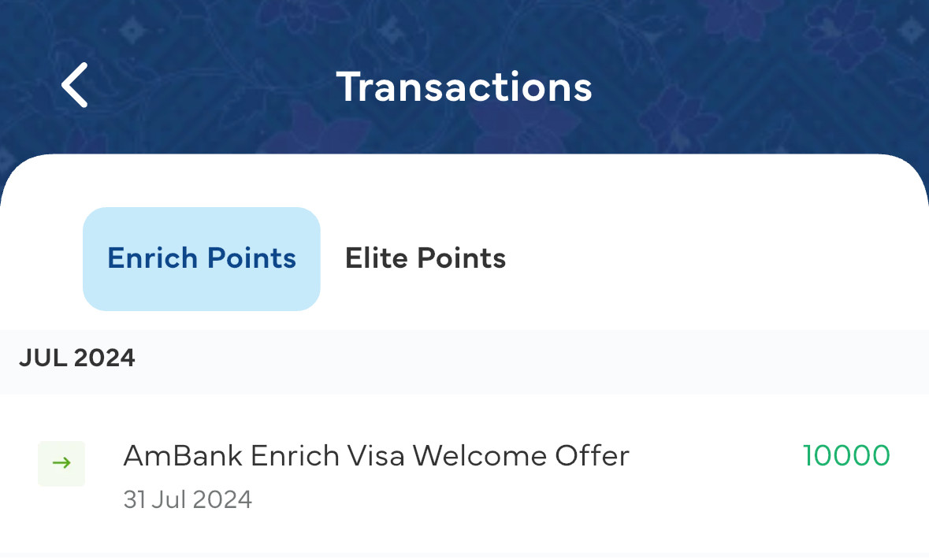
Task: Return to previous screen via back arrow
Action: coord(75,85)
